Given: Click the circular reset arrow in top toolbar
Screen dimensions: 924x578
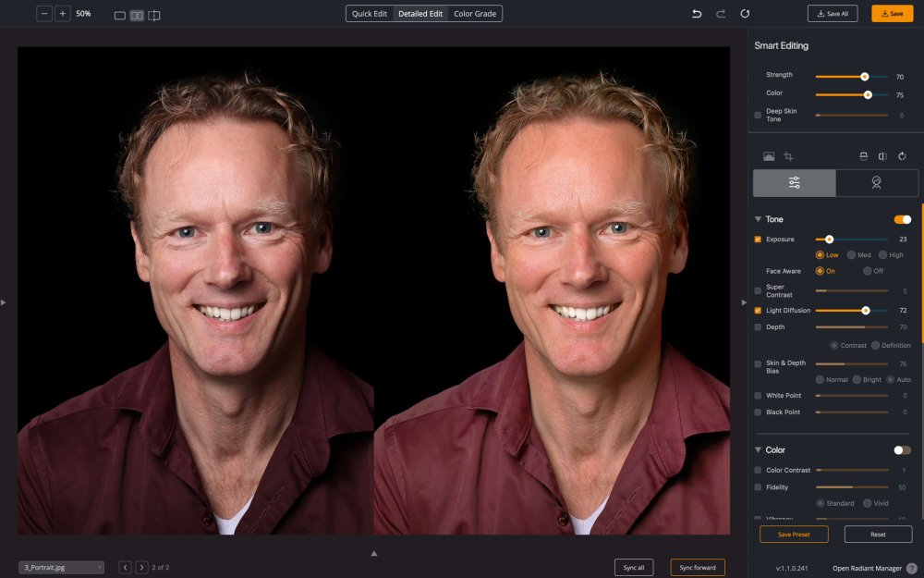Looking at the screenshot, I should [x=745, y=14].
